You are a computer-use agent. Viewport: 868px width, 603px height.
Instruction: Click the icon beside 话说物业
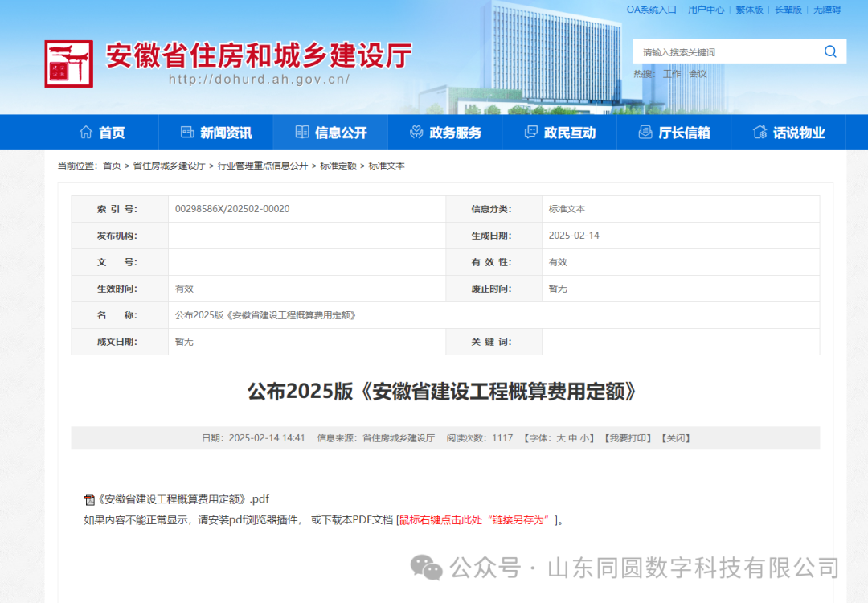tap(759, 132)
